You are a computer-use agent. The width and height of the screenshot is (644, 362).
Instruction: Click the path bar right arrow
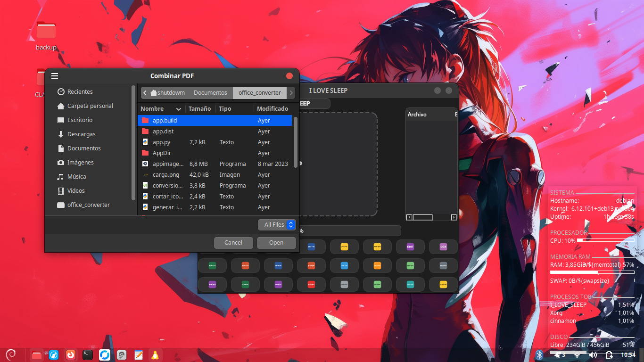[x=291, y=93]
